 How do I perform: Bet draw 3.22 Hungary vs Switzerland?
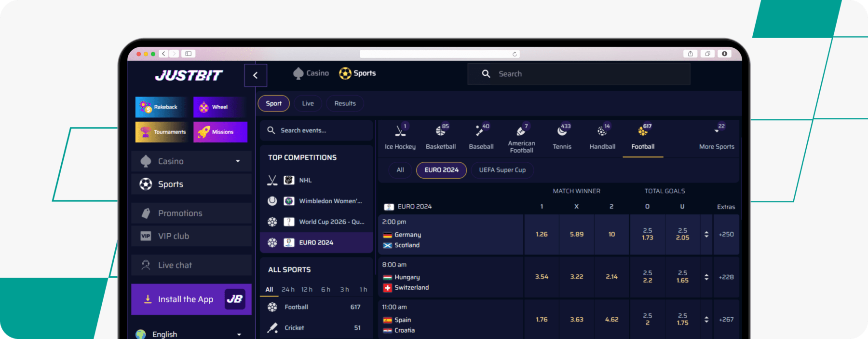point(577,277)
